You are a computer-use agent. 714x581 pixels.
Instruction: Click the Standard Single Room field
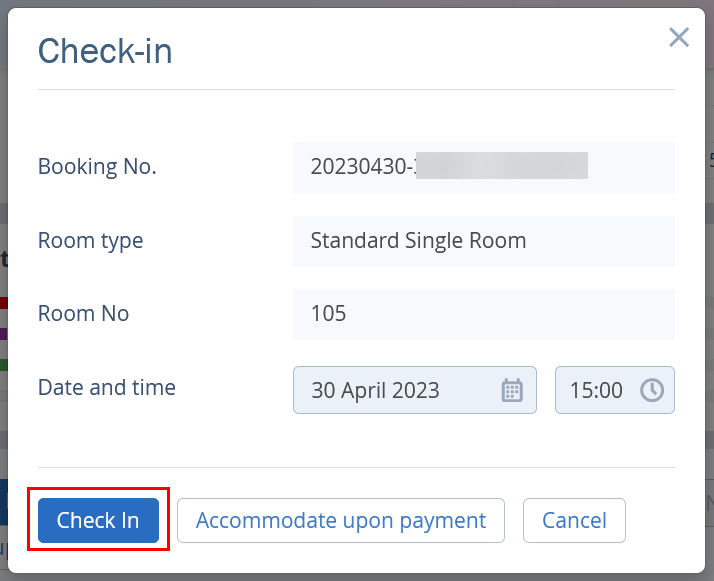(x=484, y=241)
